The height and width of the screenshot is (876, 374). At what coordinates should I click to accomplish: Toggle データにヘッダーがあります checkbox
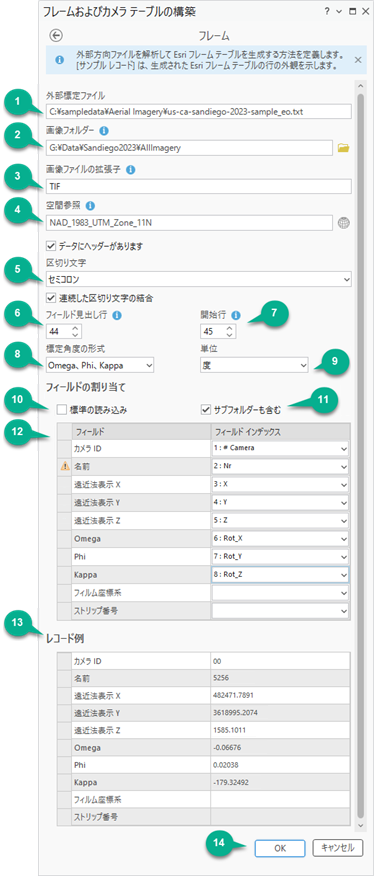point(51,245)
